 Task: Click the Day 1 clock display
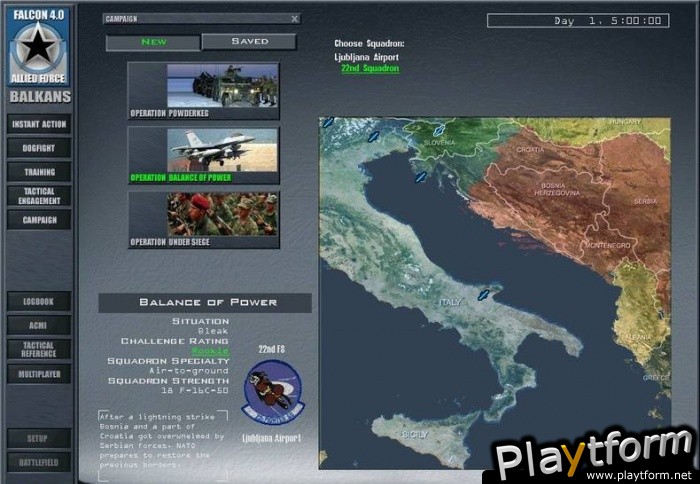pos(578,21)
